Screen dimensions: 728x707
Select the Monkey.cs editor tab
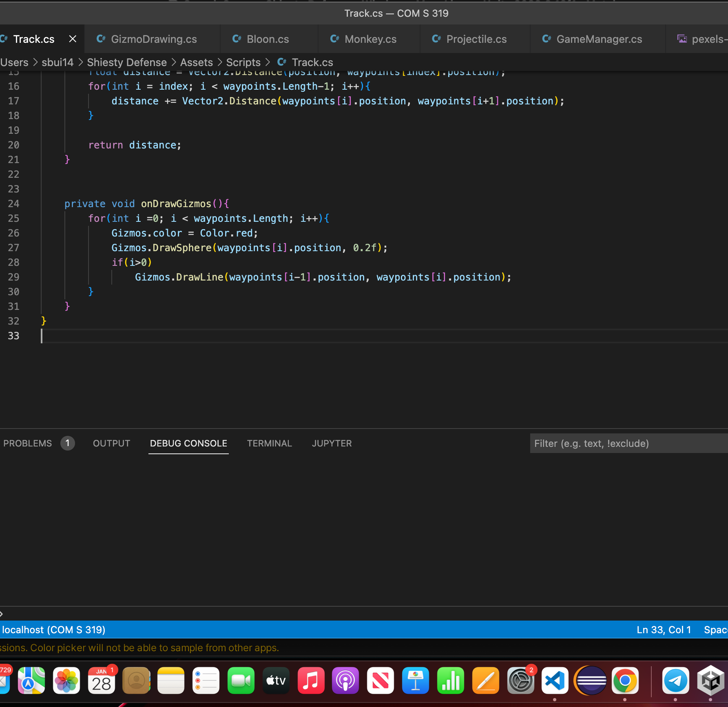(x=370, y=39)
